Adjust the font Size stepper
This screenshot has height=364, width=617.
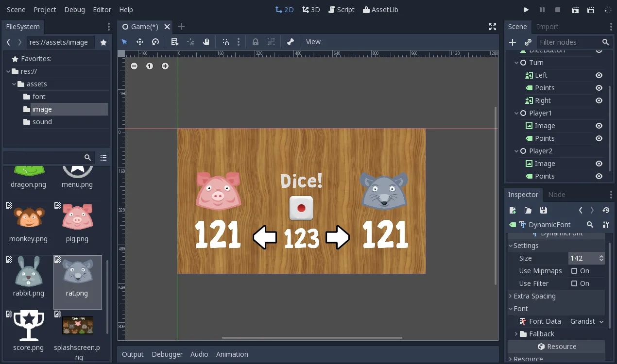601,258
